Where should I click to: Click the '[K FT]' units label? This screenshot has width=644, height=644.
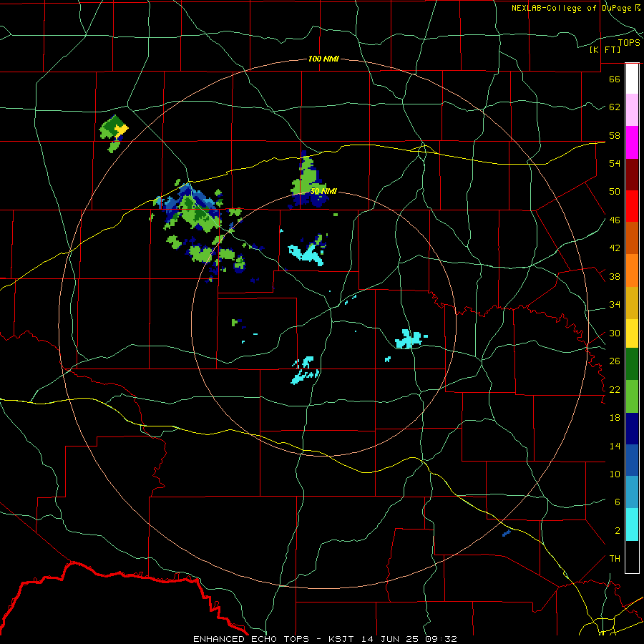[605, 49]
